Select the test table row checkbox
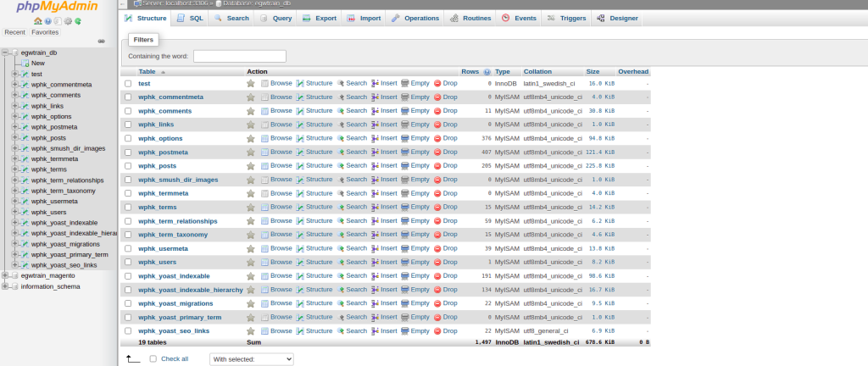 [x=128, y=84]
